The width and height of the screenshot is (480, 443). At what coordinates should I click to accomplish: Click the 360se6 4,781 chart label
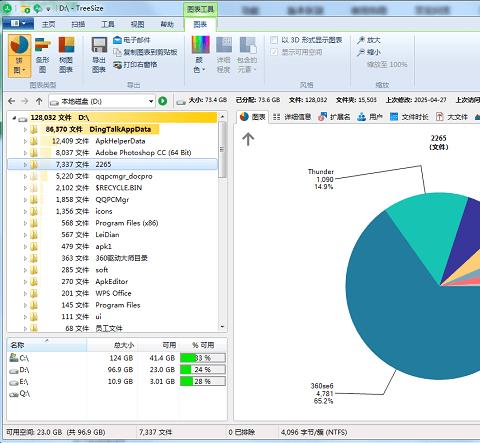pyautogui.click(x=322, y=393)
